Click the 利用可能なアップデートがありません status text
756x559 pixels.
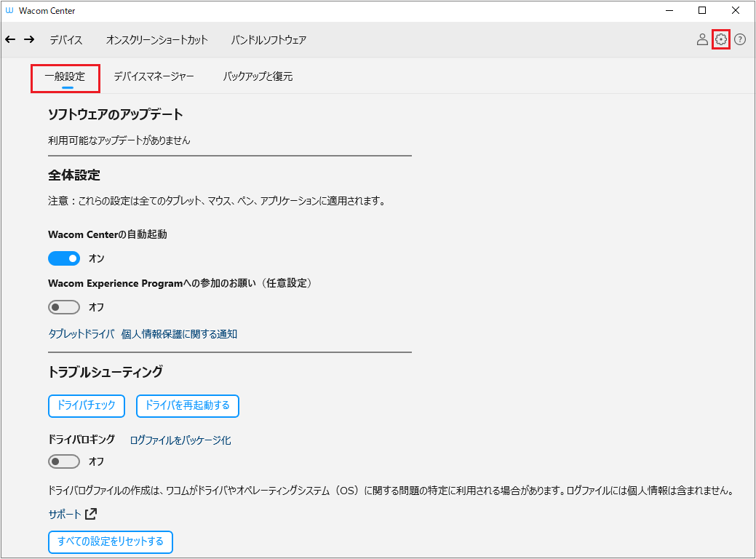coord(119,140)
